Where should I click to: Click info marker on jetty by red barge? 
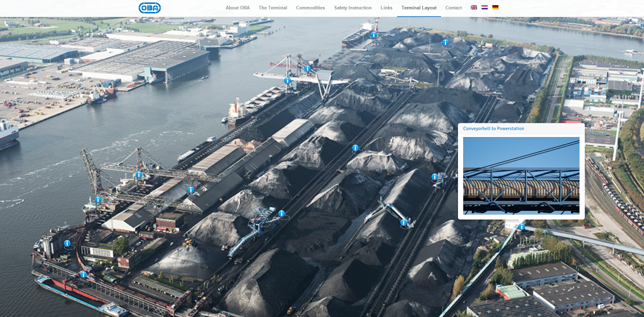pos(84,274)
